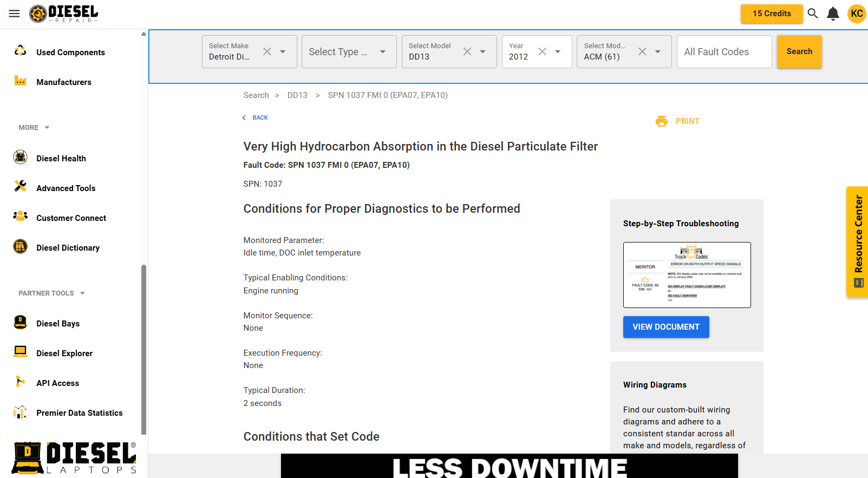Open the search magnifier icon
The height and width of the screenshot is (478, 868).
(813, 14)
